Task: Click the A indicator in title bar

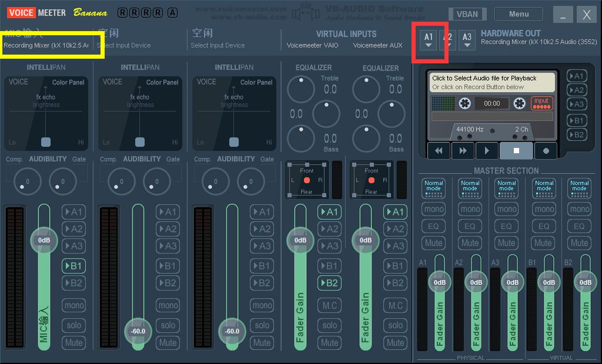Action: [172, 13]
